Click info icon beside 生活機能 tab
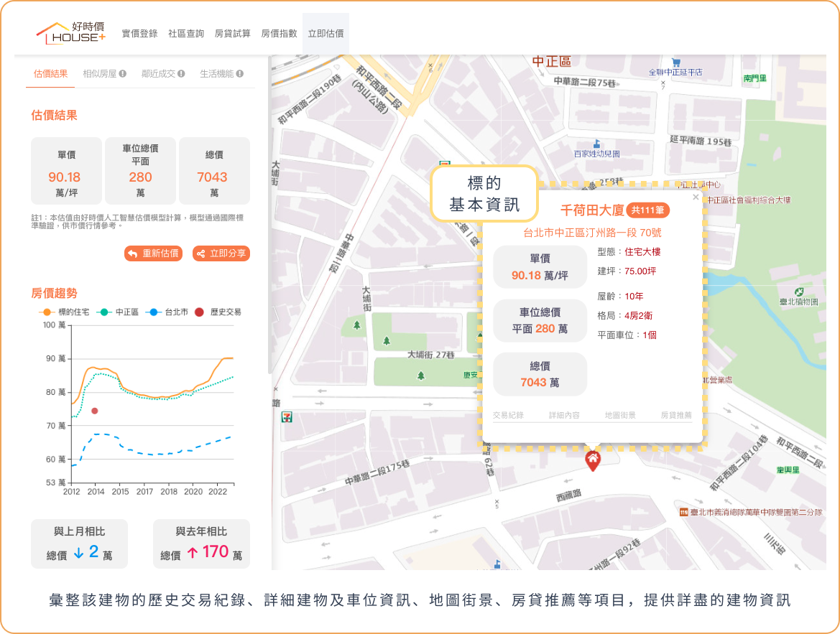 pyautogui.click(x=240, y=73)
